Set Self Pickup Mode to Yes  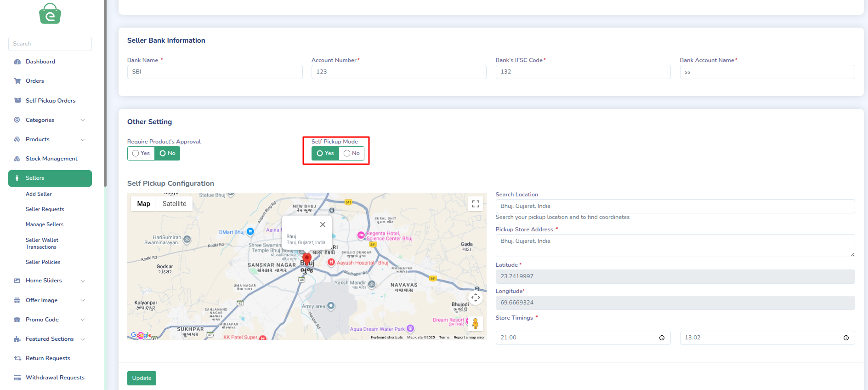(x=325, y=153)
